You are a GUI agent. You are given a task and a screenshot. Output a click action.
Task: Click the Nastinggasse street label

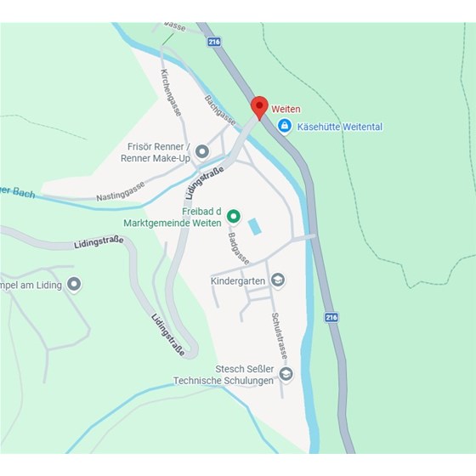121,191
